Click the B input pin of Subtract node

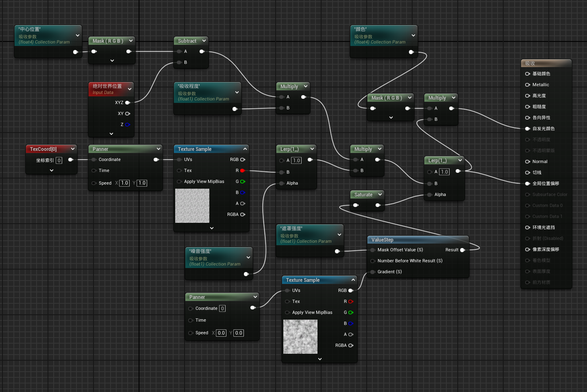coord(179,63)
